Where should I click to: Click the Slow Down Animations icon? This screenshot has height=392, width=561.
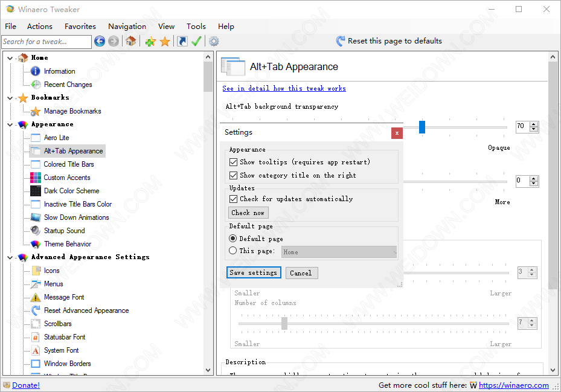36,217
